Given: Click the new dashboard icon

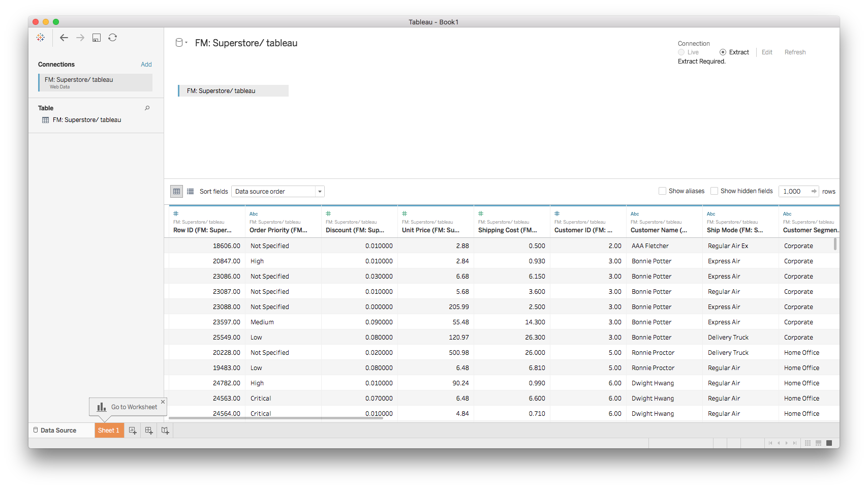Looking at the screenshot, I should click(x=149, y=431).
